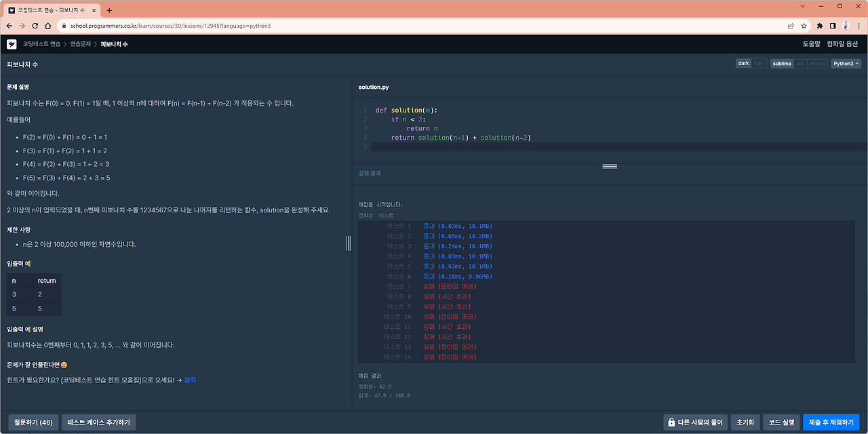868x434 pixels.
Task: Go back with the browser back arrow
Action: (x=9, y=26)
